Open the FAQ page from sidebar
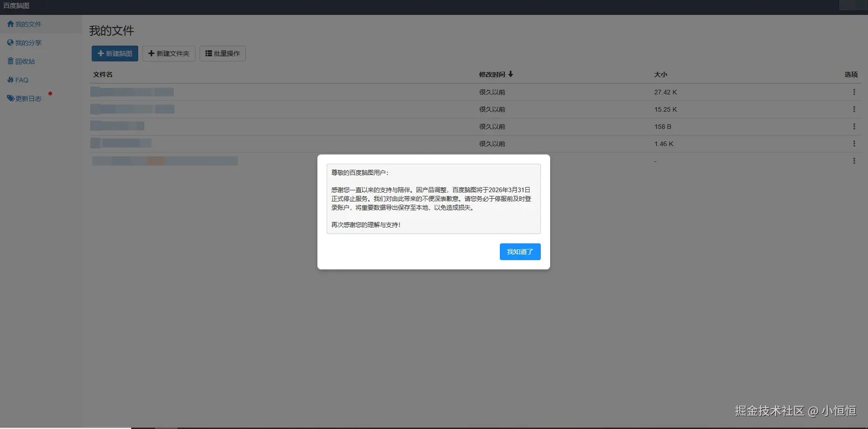The width and height of the screenshot is (868, 429). point(21,80)
